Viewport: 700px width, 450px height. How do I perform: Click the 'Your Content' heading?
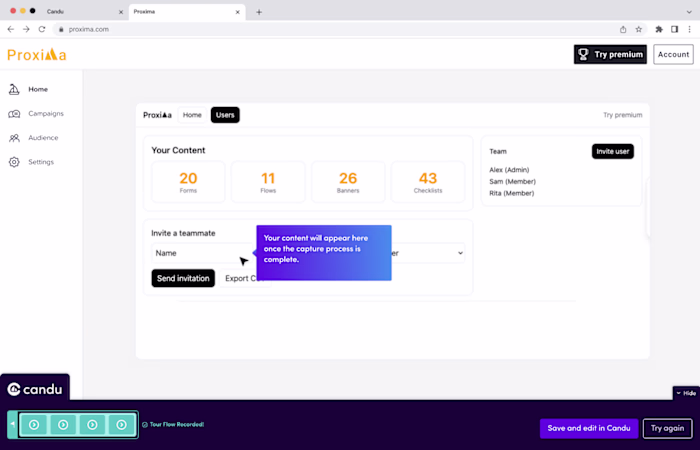pos(178,150)
